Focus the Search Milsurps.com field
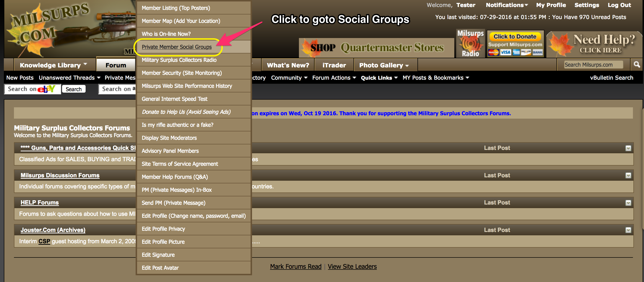This screenshot has height=282, width=644. tap(593, 64)
